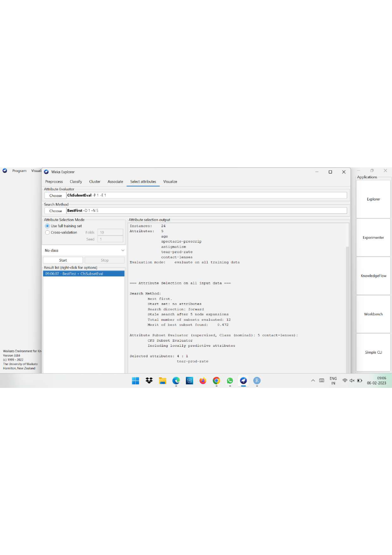
Task: Open the Simple CLI application
Action: pos(373,352)
